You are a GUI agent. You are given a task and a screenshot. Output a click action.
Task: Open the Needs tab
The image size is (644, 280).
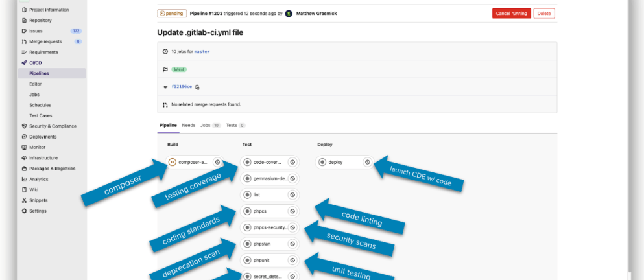[x=188, y=125]
